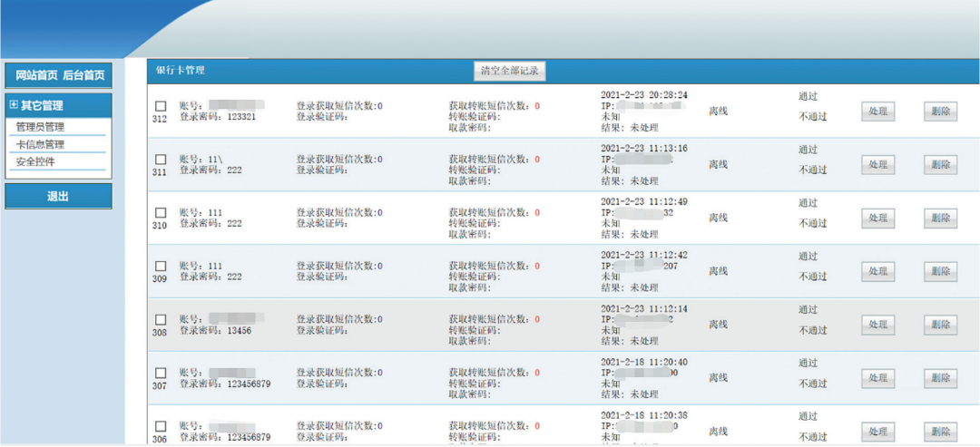The width and height of the screenshot is (980, 447).
Task: Go to 卡信息管理 menu item
Action: [40, 144]
